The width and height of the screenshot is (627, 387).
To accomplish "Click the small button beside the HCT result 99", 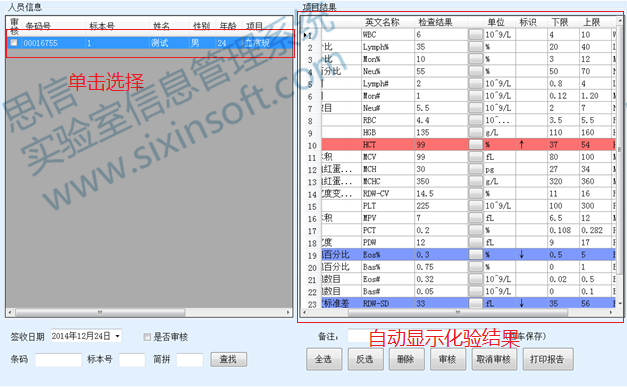I will (x=475, y=144).
